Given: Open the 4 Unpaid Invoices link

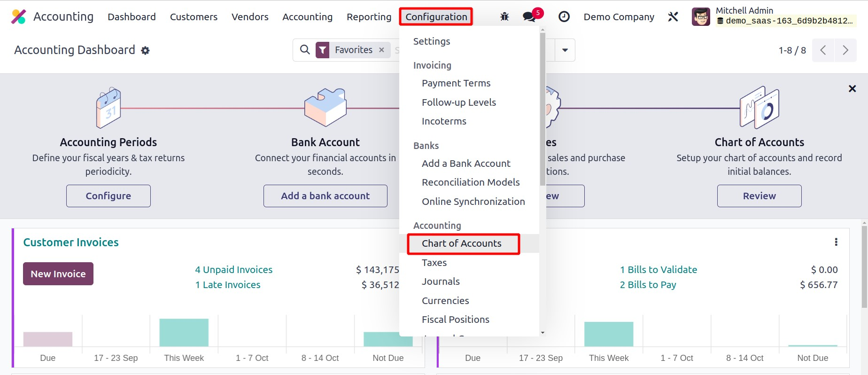Looking at the screenshot, I should 234,270.
